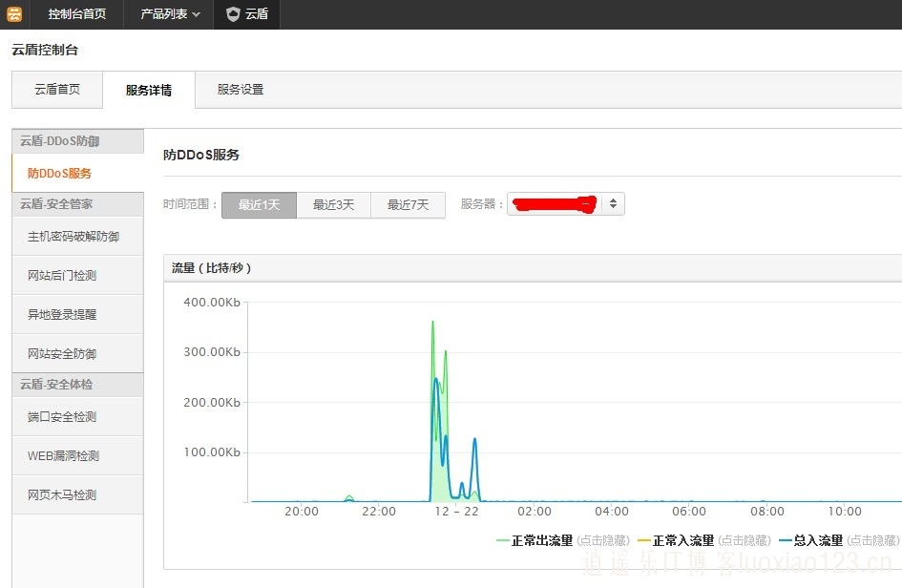Click the 400.00Kb axis label
Viewport: 902px width, 588px height.
(212, 302)
